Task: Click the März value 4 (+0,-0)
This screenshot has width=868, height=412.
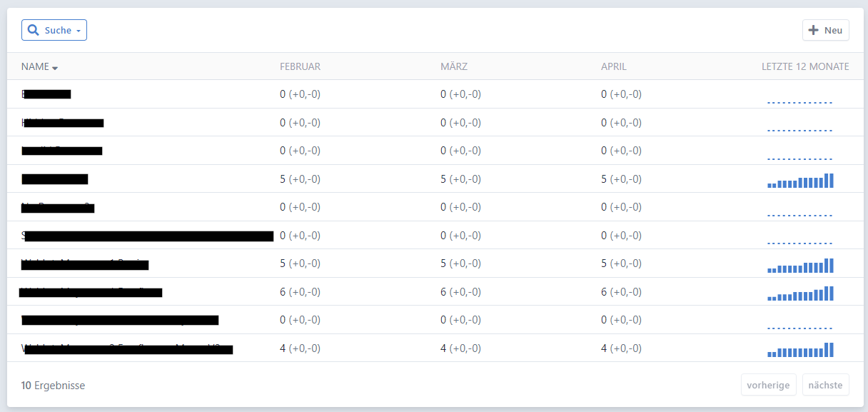Action: (x=460, y=348)
